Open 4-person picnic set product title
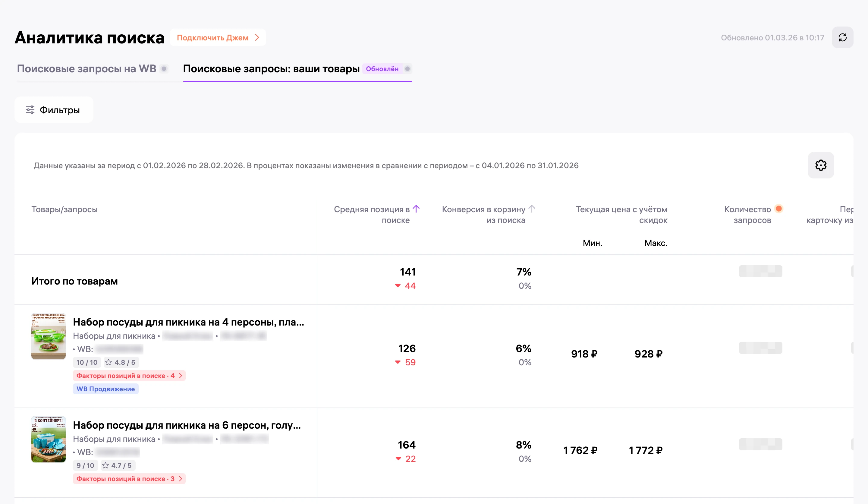 (188, 322)
